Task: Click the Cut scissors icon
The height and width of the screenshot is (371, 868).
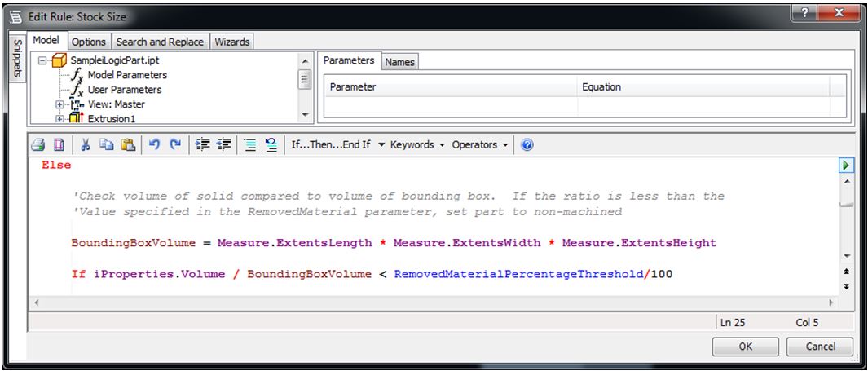Action: (x=86, y=145)
